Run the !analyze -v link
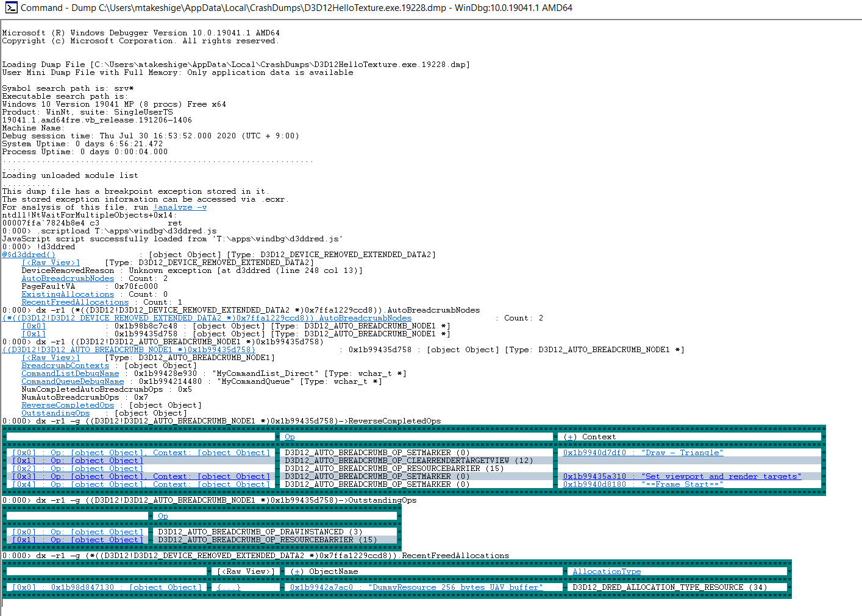 (180, 207)
